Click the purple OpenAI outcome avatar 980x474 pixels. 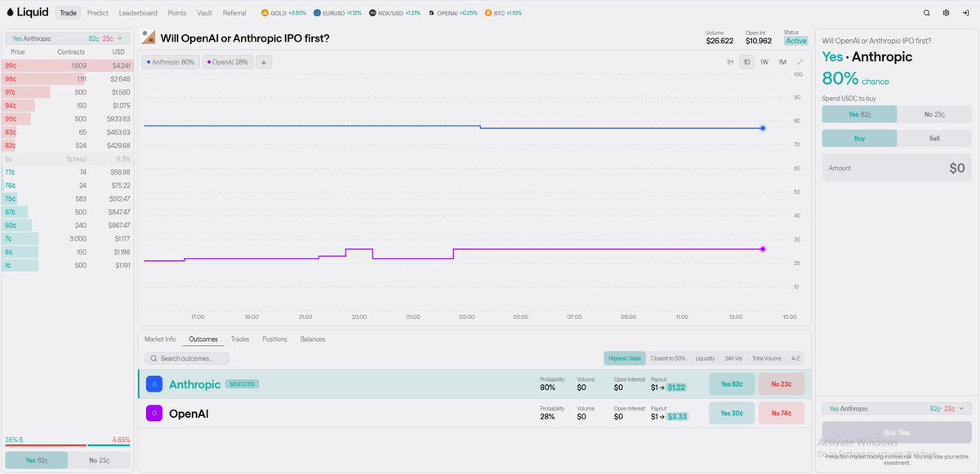pos(154,414)
